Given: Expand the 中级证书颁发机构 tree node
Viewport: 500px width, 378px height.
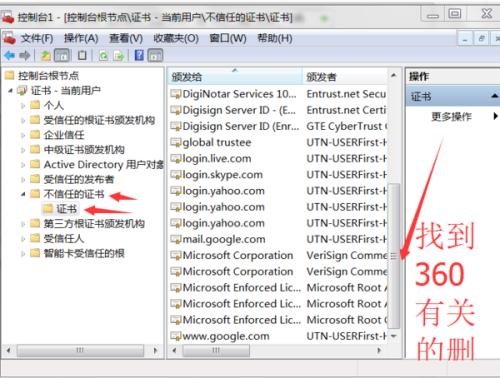Looking at the screenshot, I should (23, 150).
